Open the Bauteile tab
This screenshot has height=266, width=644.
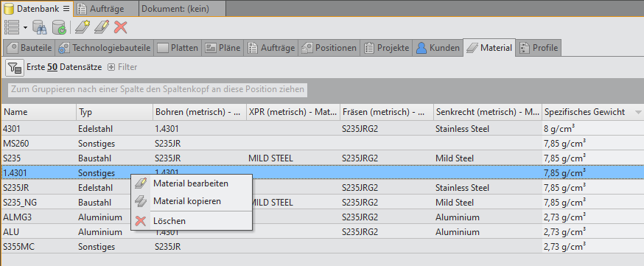pyautogui.click(x=29, y=48)
